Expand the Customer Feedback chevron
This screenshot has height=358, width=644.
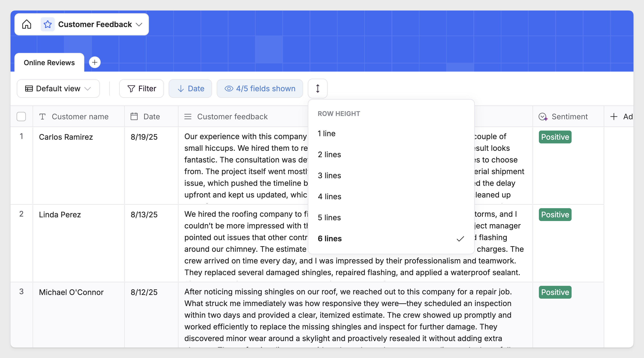pyautogui.click(x=139, y=25)
